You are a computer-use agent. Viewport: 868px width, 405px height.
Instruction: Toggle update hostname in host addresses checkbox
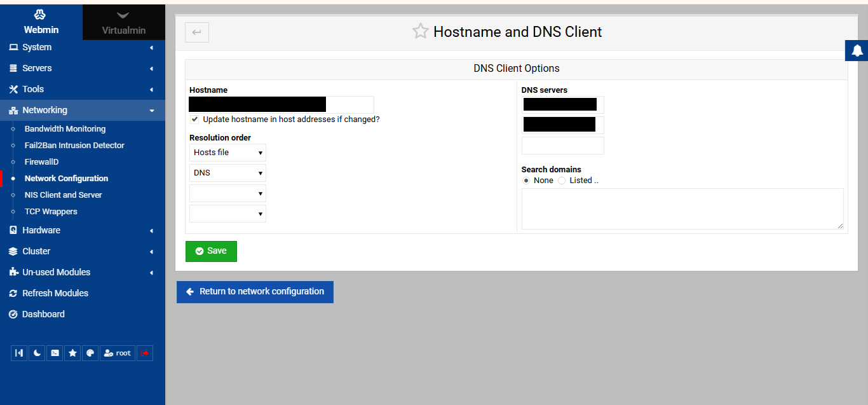(x=194, y=120)
